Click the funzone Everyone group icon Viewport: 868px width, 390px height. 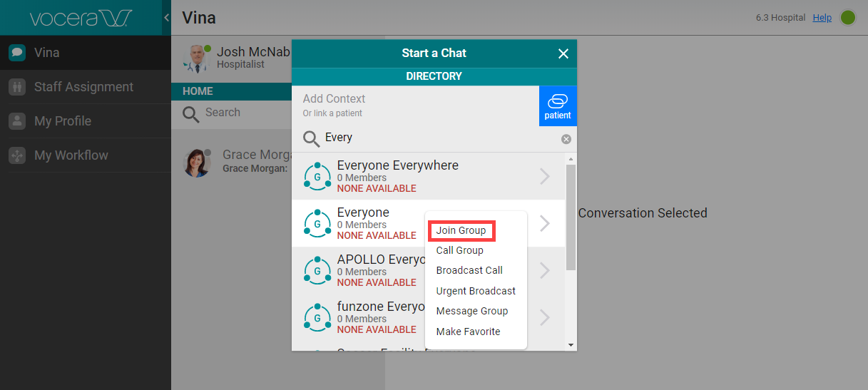pos(317,317)
